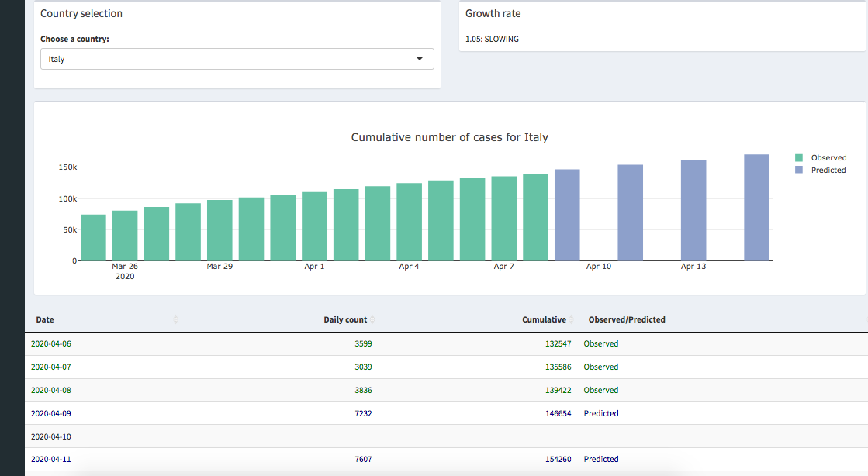
Task: Toggle the Observed series legend label
Action: click(828, 157)
